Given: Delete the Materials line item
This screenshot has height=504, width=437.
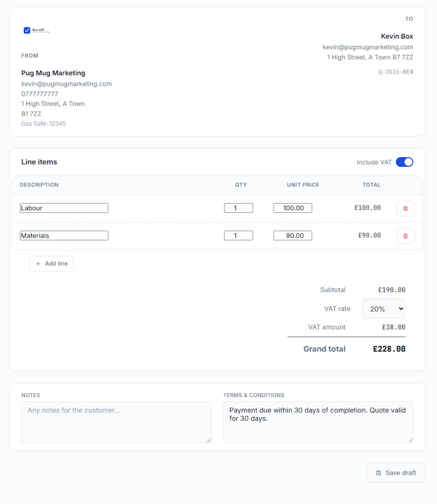Looking at the screenshot, I should coord(405,236).
